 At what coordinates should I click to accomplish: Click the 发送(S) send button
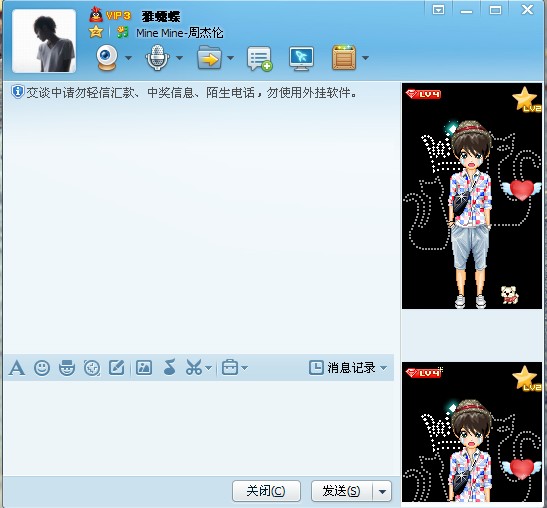pyautogui.click(x=342, y=491)
